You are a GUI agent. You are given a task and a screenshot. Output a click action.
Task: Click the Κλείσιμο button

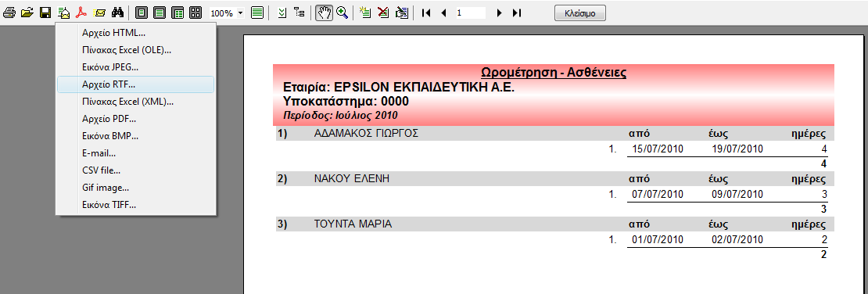[x=579, y=13]
